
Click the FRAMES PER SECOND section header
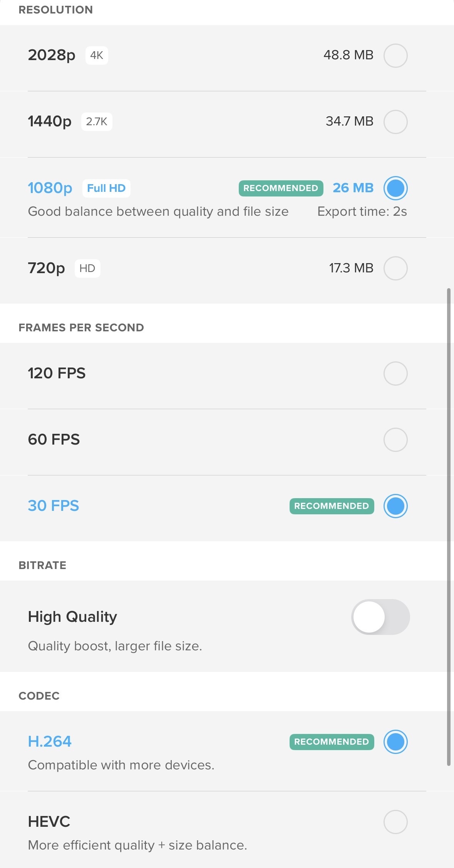81,327
